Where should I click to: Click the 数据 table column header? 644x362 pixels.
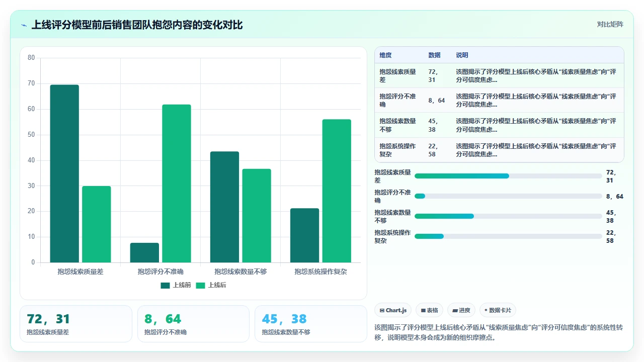pyautogui.click(x=435, y=55)
